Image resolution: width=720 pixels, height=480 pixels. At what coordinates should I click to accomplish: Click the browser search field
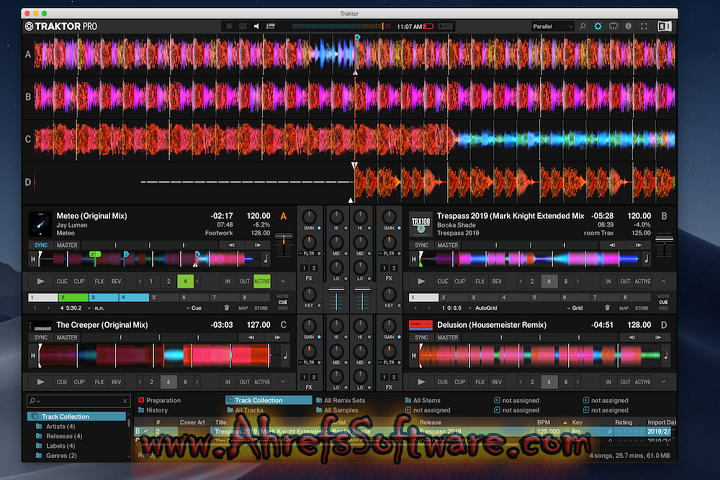point(79,401)
